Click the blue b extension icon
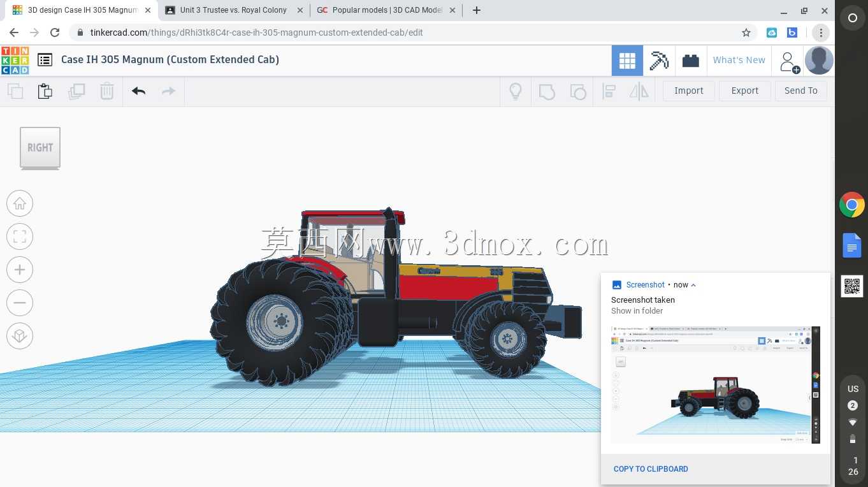This screenshot has height=487, width=868. [792, 33]
